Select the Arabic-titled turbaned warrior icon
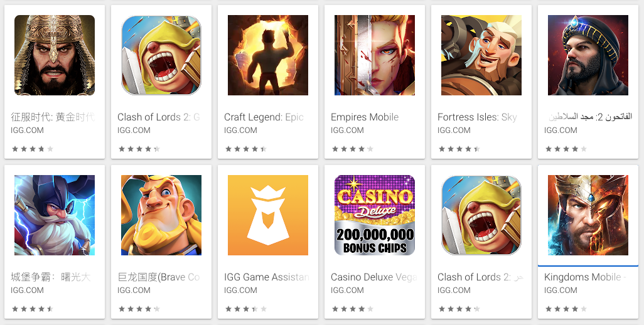This screenshot has height=325, width=644. coord(588,55)
